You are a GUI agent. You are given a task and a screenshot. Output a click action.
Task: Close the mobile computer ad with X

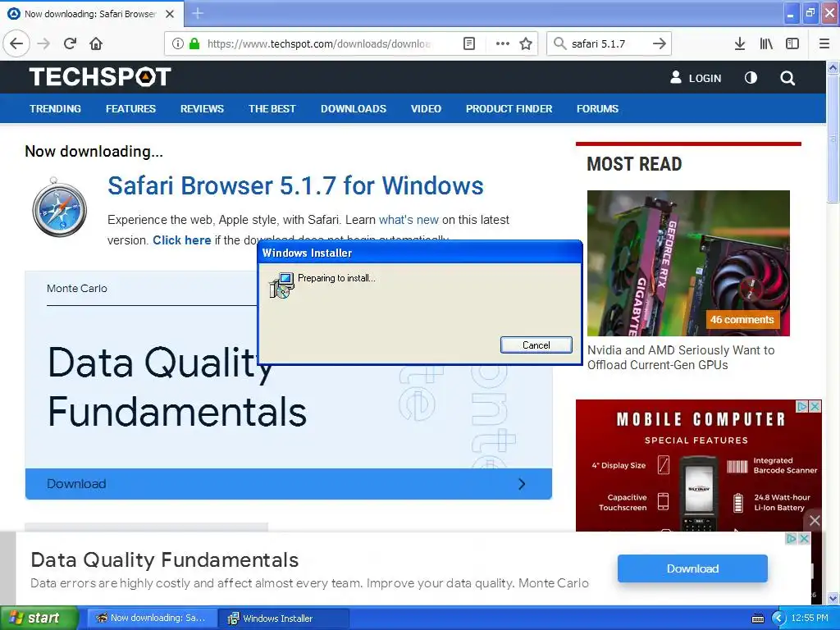pyautogui.click(x=815, y=407)
